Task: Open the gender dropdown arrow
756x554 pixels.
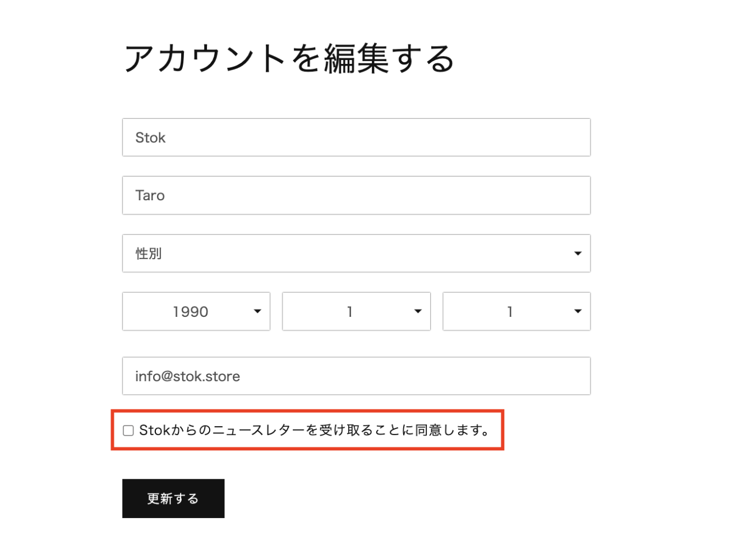Action: tap(578, 253)
